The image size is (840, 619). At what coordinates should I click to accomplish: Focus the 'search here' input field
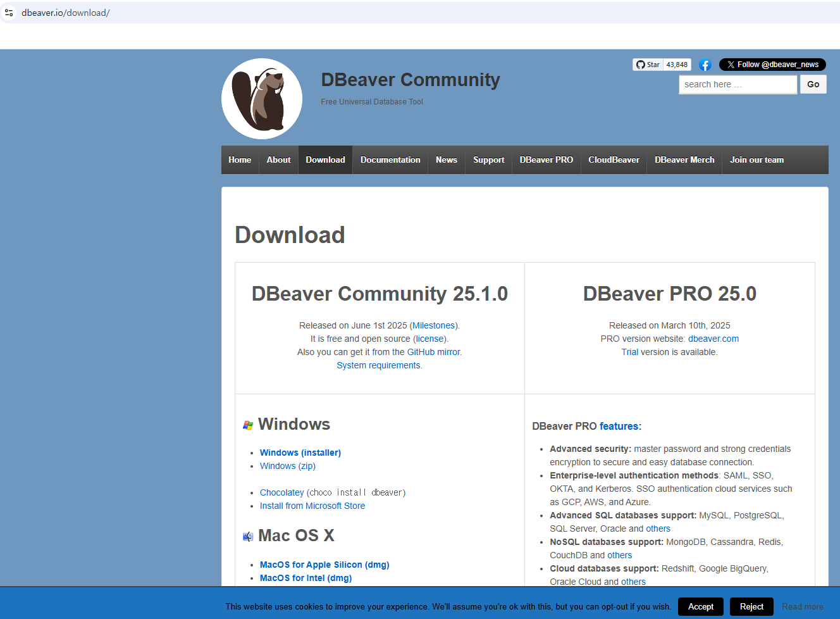pos(738,84)
